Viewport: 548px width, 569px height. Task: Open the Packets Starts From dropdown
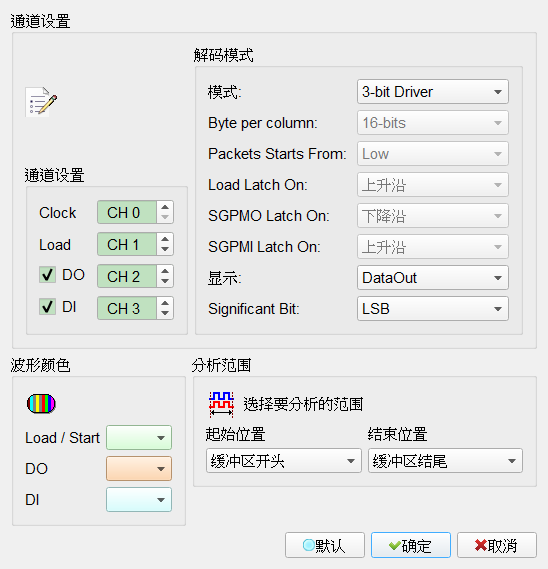pyautogui.click(x=433, y=154)
